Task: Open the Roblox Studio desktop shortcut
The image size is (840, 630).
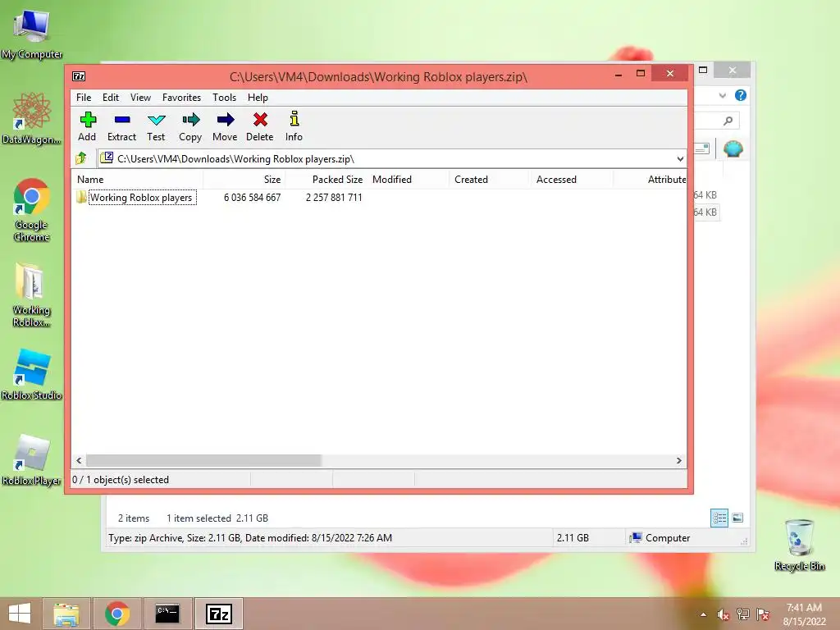Action: (x=32, y=374)
